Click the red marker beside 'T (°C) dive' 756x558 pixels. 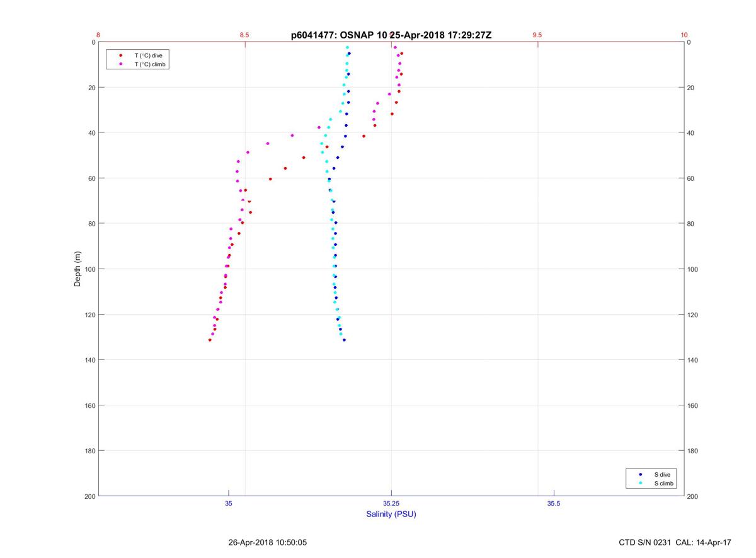120,55
